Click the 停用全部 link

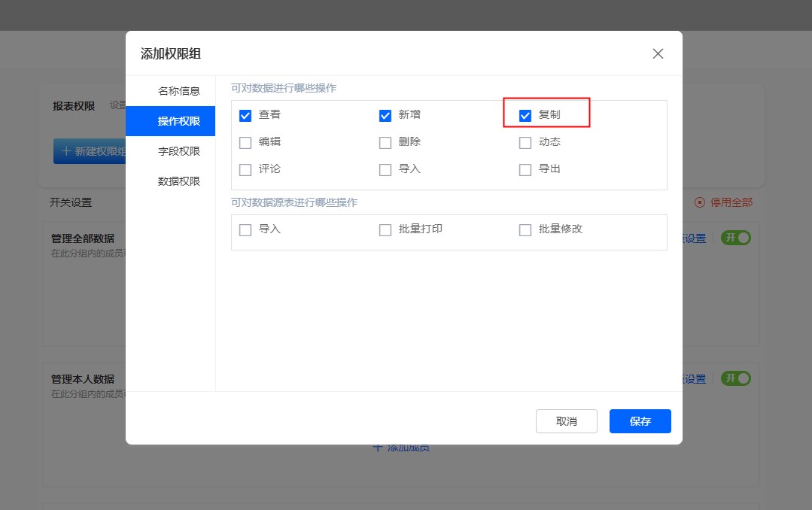pos(724,202)
